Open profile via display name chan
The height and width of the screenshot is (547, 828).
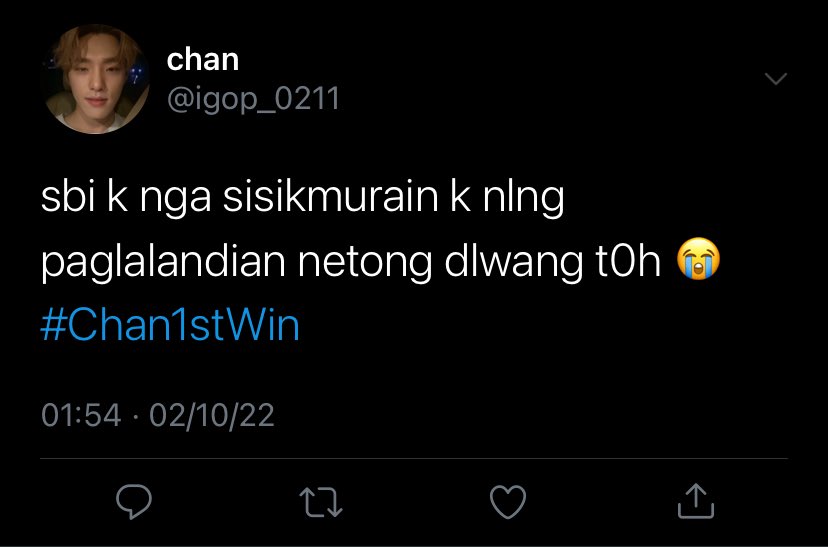(x=203, y=60)
